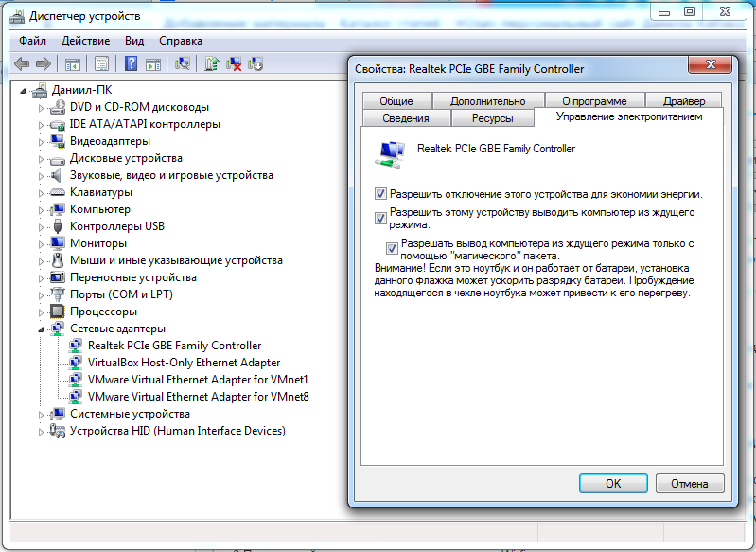756x552 pixels.
Task: Expand the Видеоадаптеры category
Action: tap(41, 141)
